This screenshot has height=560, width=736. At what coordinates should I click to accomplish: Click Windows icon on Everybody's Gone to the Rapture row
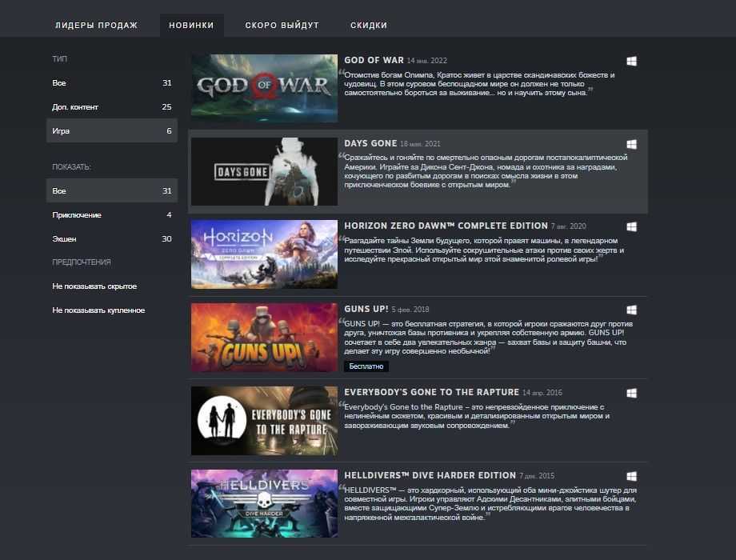(631, 393)
